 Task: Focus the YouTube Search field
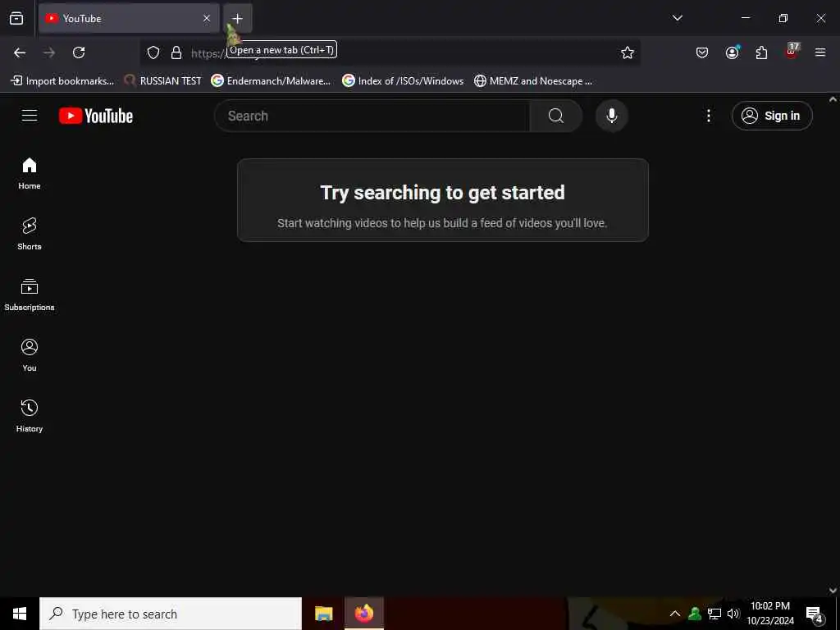372,116
